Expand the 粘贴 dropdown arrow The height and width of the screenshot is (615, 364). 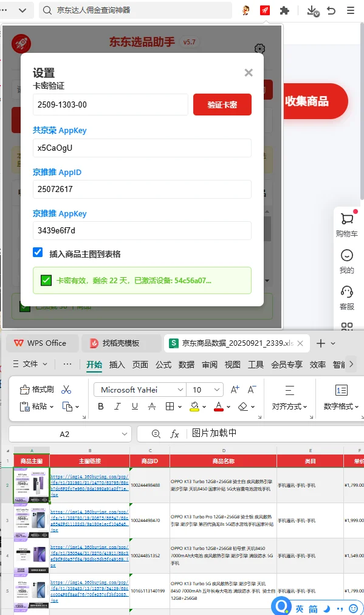tap(52, 407)
